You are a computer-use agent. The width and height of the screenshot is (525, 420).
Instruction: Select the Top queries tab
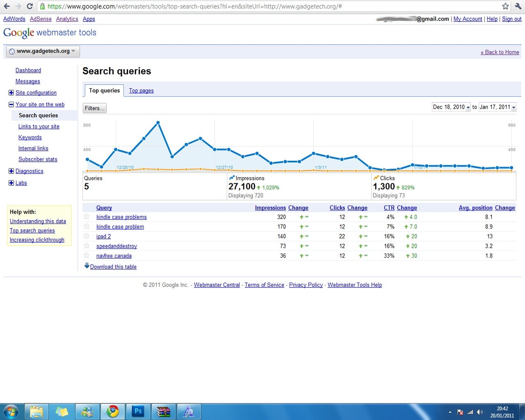[104, 91]
